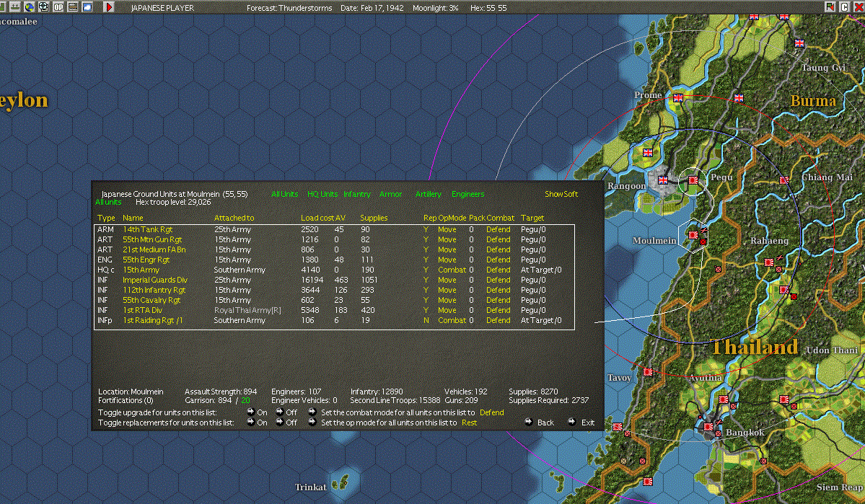Select British flag base at Prome
The image size is (865, 504).
[678, 97]
